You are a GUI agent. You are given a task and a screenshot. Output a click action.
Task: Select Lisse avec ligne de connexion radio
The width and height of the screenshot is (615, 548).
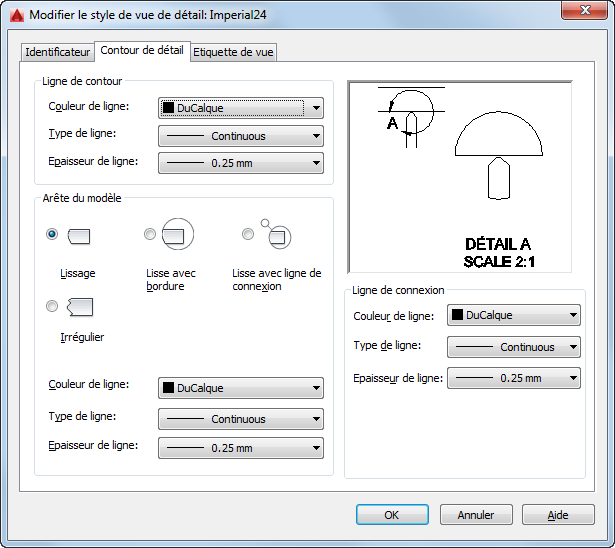248,234
